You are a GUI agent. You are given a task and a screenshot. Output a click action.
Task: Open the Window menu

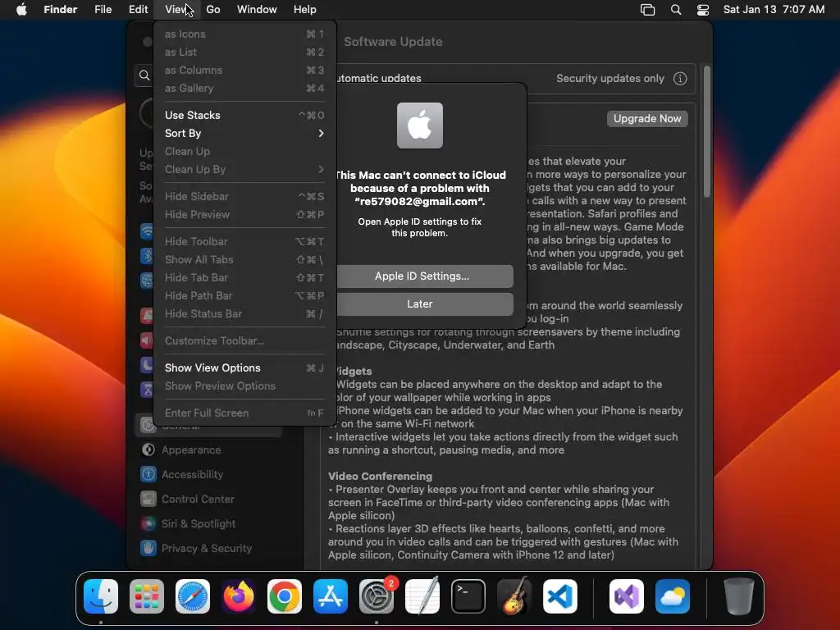tap(257, 10)
